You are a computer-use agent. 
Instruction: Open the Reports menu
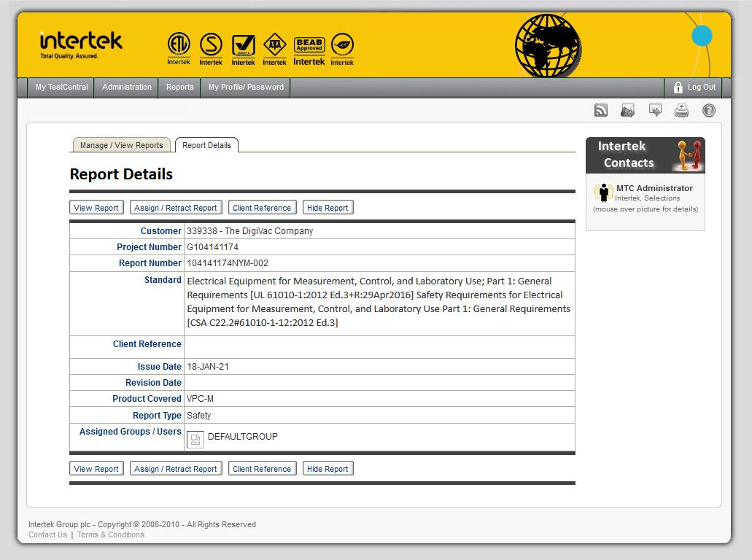pos(180,87)
